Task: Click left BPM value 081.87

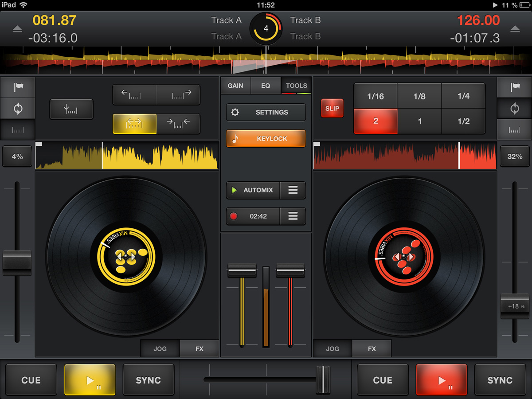Action: pos(55,20)
